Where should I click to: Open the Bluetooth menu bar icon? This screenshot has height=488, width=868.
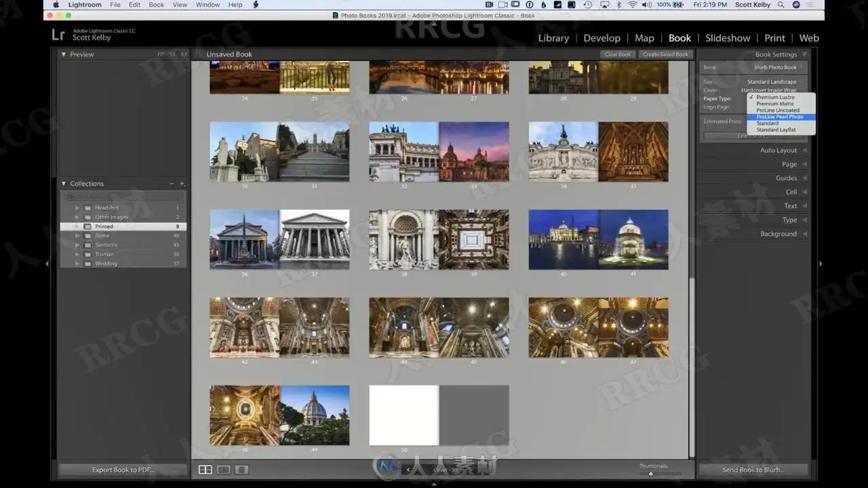618,5
